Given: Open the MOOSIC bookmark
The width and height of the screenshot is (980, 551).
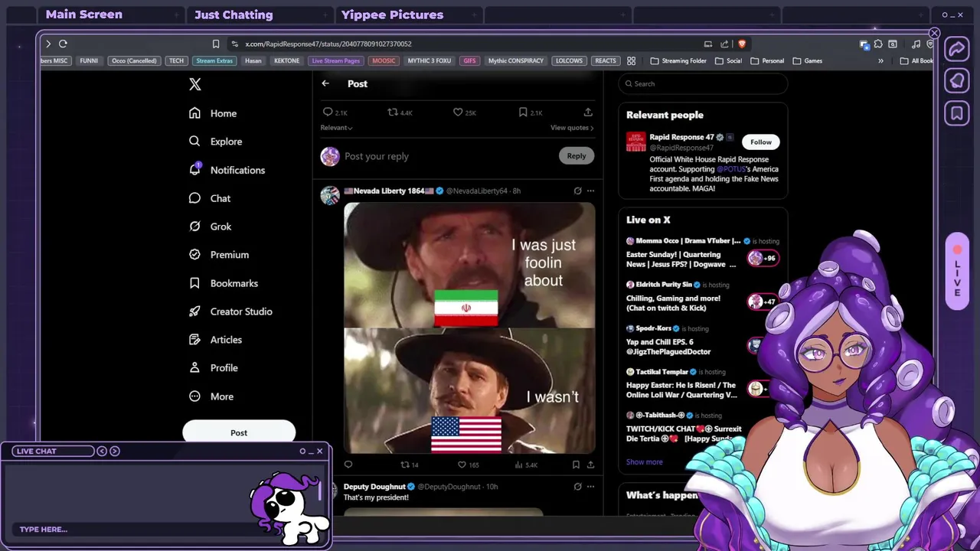Looking at the screenshot, I should [x=384, y=60].
